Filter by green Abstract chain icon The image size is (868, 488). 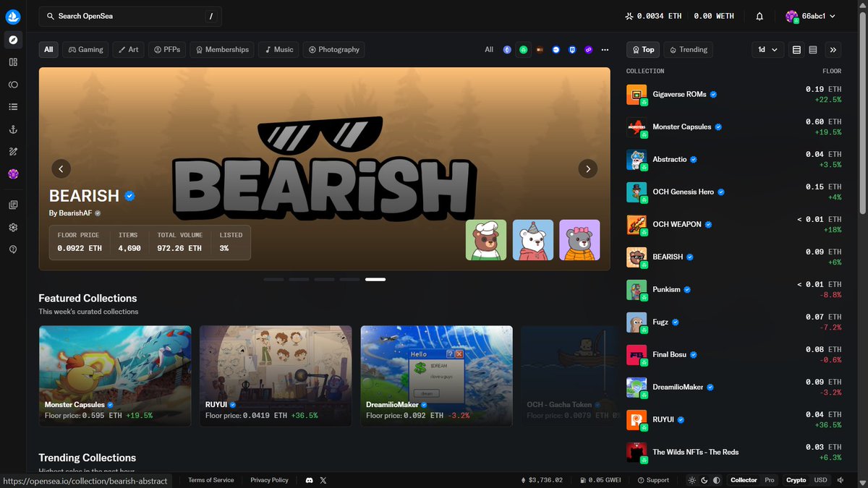click(x=524, y=50)
